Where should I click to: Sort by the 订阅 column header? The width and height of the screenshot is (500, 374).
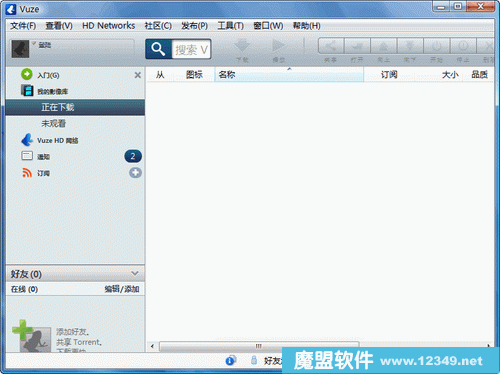click(x=389, y=75)
